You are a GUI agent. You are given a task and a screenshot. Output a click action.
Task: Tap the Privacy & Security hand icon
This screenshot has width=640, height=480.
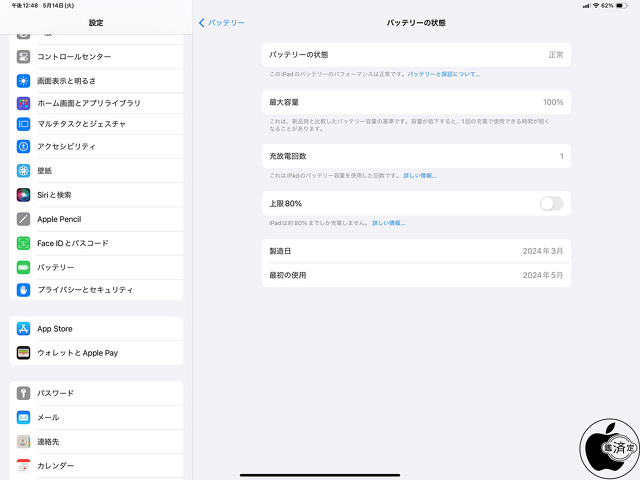coord(23,290)
